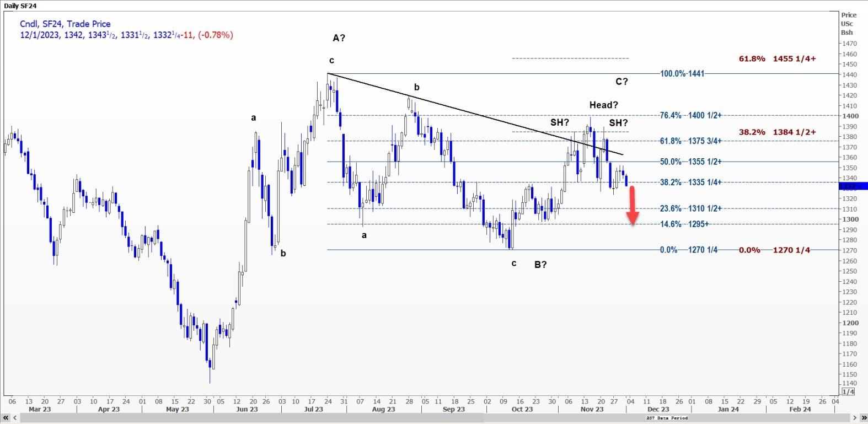The image size is (868, 424).
Task: Click the Oct 23 month label
Action: pyautogui.click(x=522, y=409)
